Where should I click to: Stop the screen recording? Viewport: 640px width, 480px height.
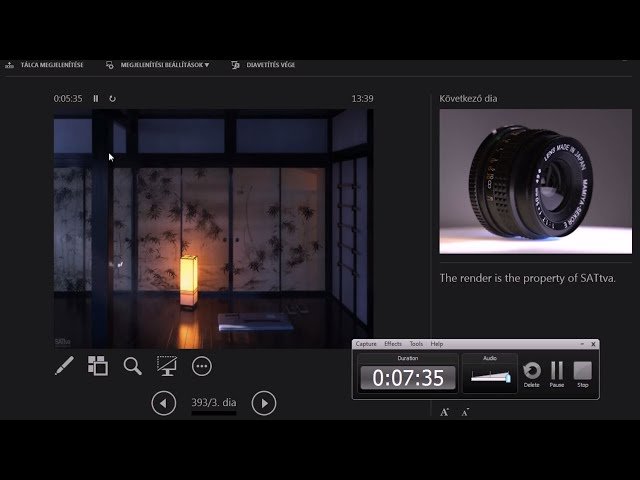tap(582, 374)
